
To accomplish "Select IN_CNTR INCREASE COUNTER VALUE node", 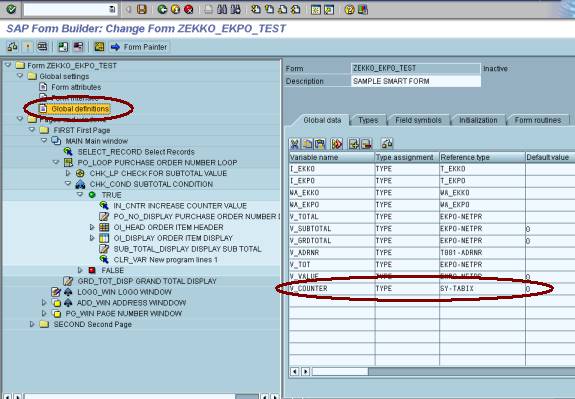I will coord(180,205).
